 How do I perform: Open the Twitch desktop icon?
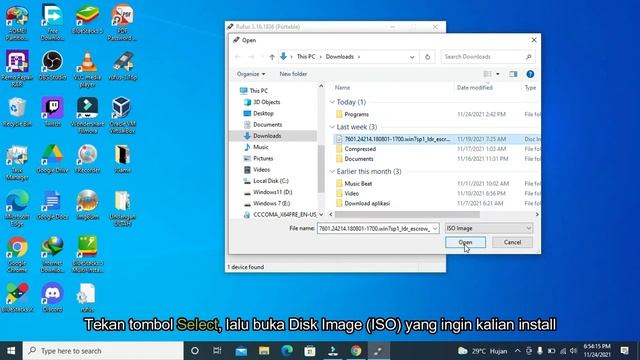pos(52,112)
